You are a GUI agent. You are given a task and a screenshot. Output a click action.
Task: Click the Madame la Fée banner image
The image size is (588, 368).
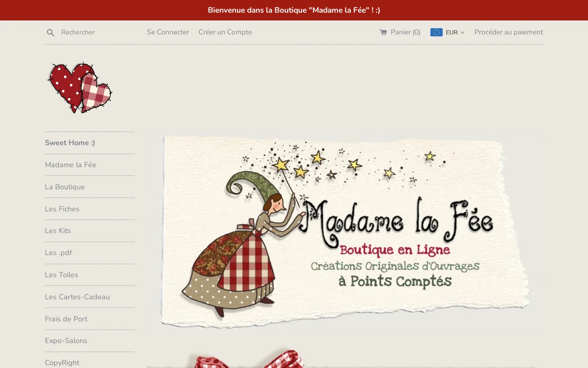(x=345, y=232)
